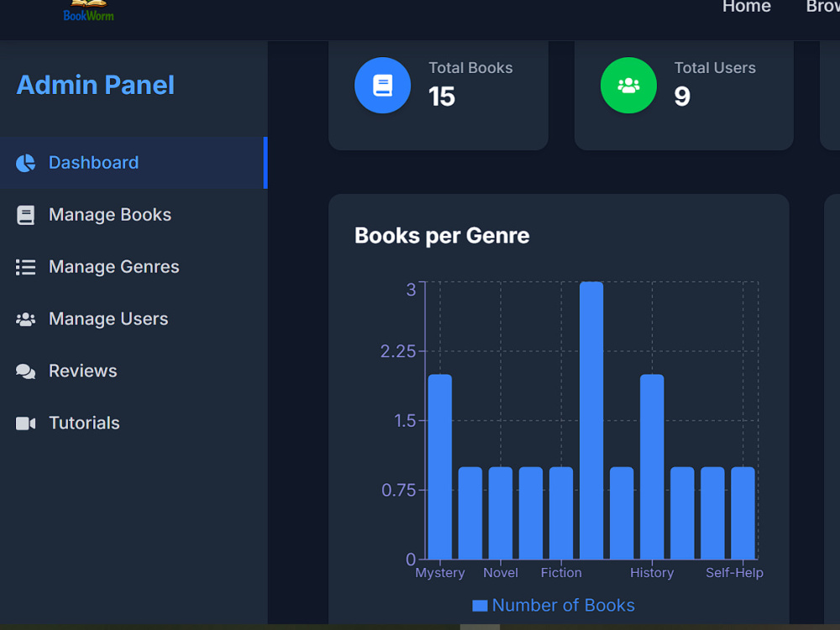Click the Self-Help axis label
The width and height of the screenshot is (840, 630).
pyautogui.click(x=734, y=573)
